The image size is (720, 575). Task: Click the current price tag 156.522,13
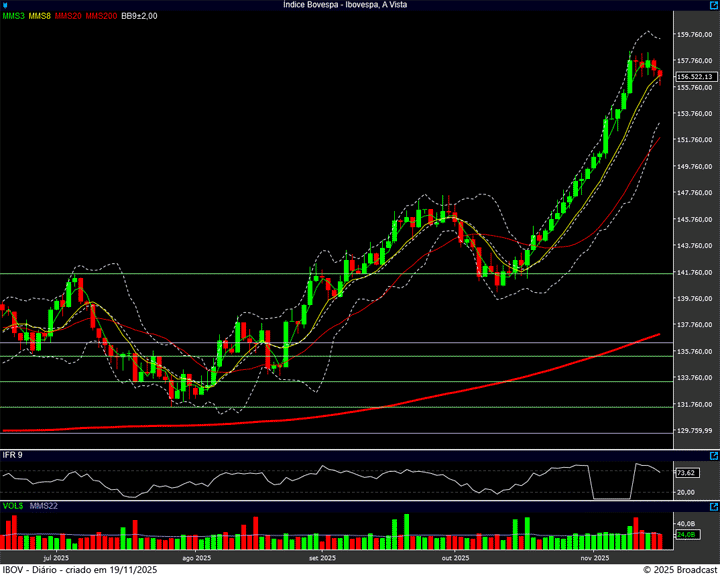694,76
